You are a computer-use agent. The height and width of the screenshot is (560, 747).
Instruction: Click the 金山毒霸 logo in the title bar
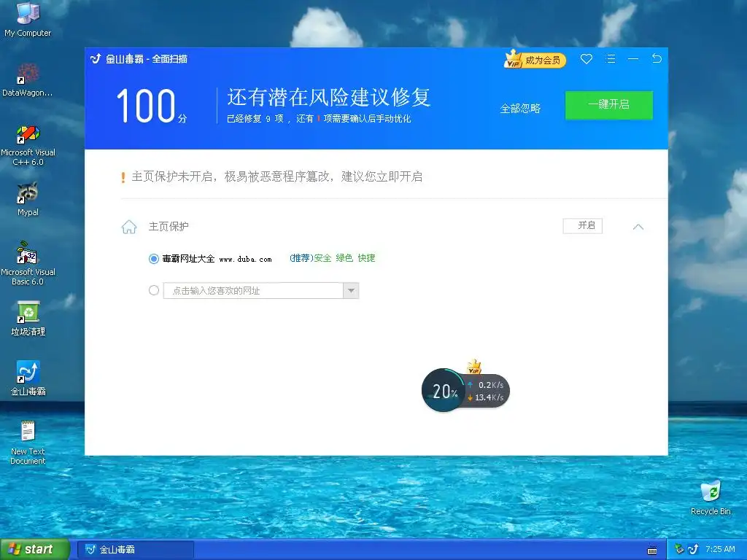[x=96, y=58]
